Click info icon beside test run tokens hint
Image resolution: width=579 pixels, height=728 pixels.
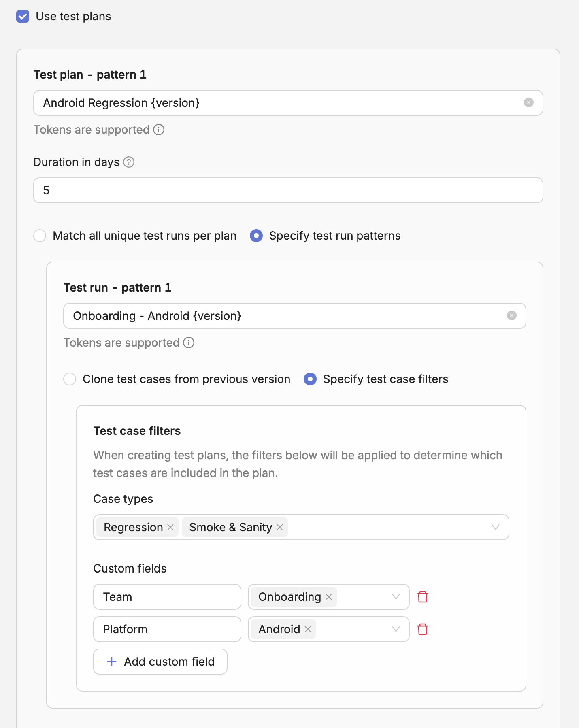(x=189, y=343)
